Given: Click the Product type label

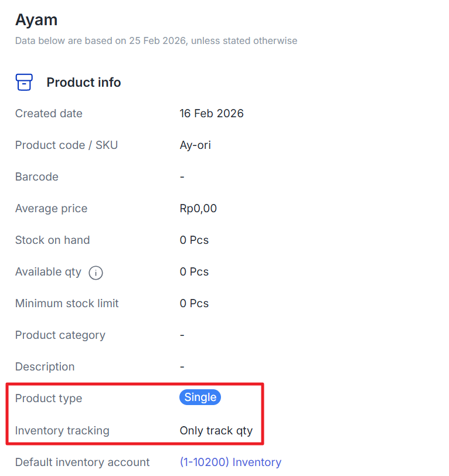Looking at the screenshot, I should pyautogui.click(x=49, y=398).
